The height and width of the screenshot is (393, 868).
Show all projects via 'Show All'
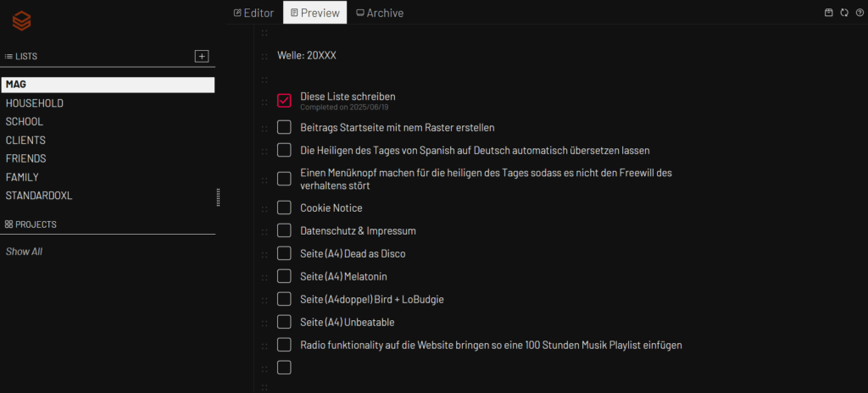click(24, 252)
